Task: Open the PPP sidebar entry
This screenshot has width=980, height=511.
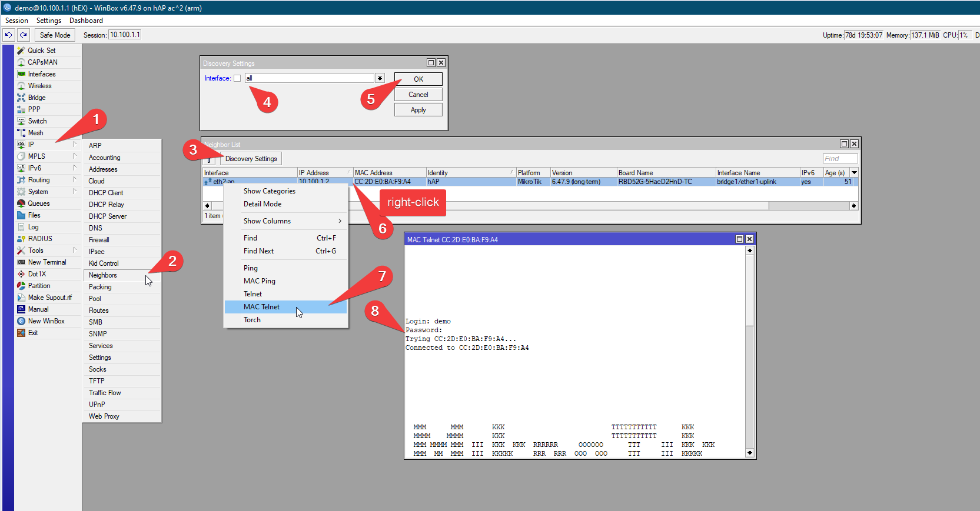Action: tap(34, 109)
